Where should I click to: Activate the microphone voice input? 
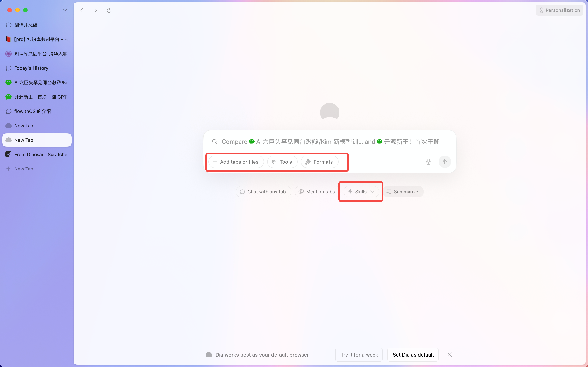(428, 162)
